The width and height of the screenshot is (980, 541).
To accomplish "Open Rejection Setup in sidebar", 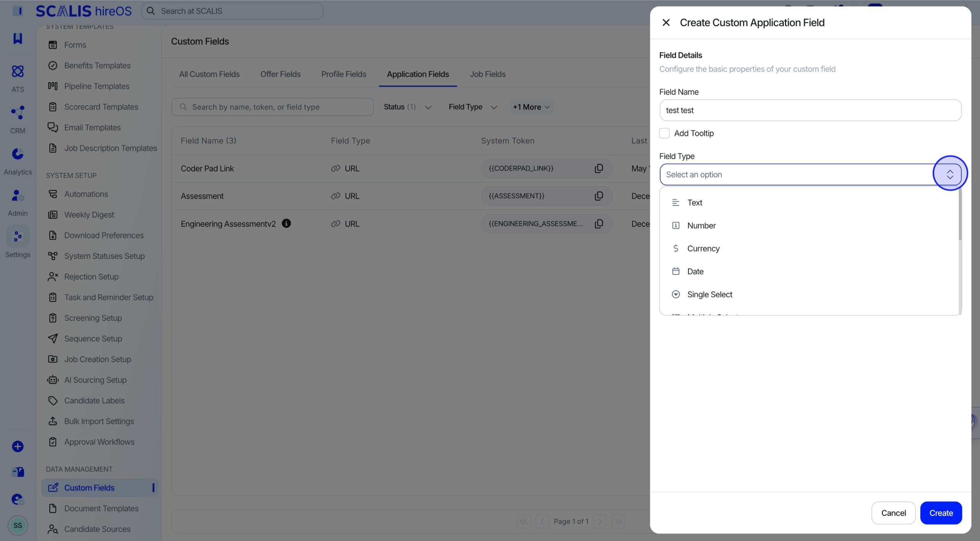I will coord(100,276).
